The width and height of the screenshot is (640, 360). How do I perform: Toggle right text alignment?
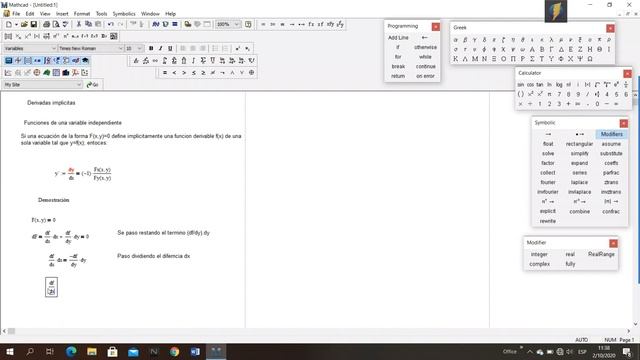(203, 49)
